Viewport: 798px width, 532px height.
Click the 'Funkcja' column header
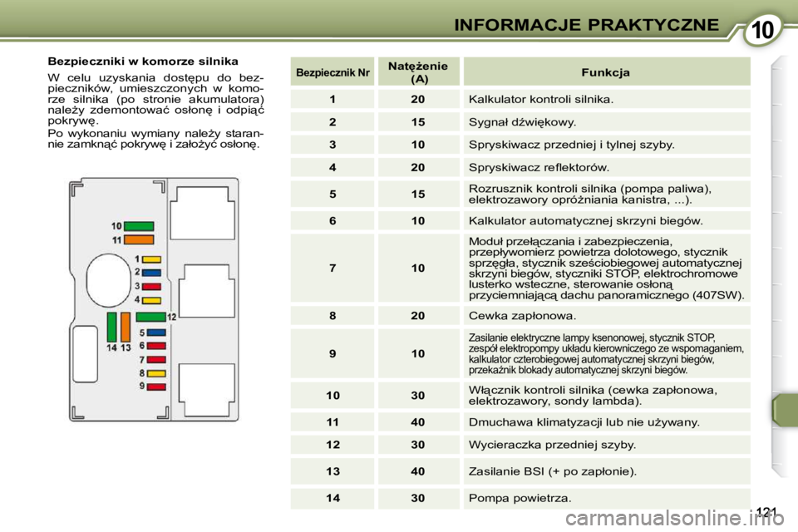tap(607, 71)
